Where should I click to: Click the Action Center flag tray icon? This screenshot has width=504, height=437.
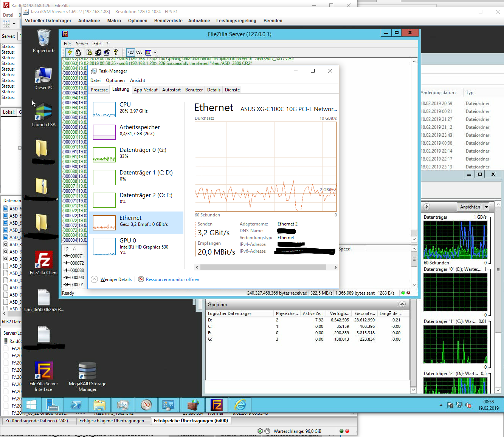[x=450, y=405]
